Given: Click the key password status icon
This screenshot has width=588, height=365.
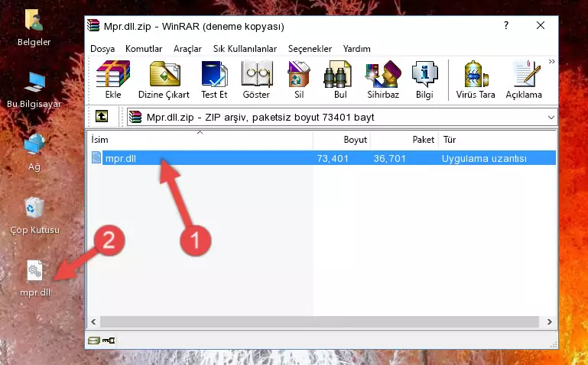Looking at the screenshot, I should pos(109,341).
